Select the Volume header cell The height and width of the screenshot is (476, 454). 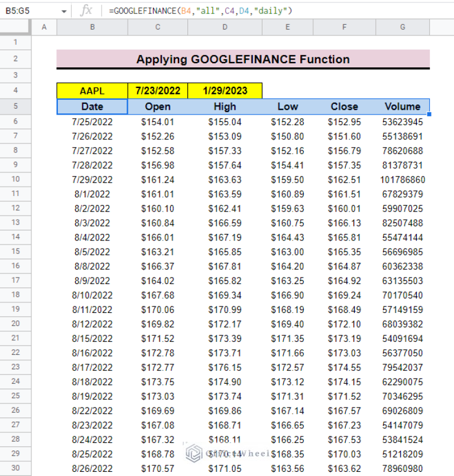pos(403,107)
